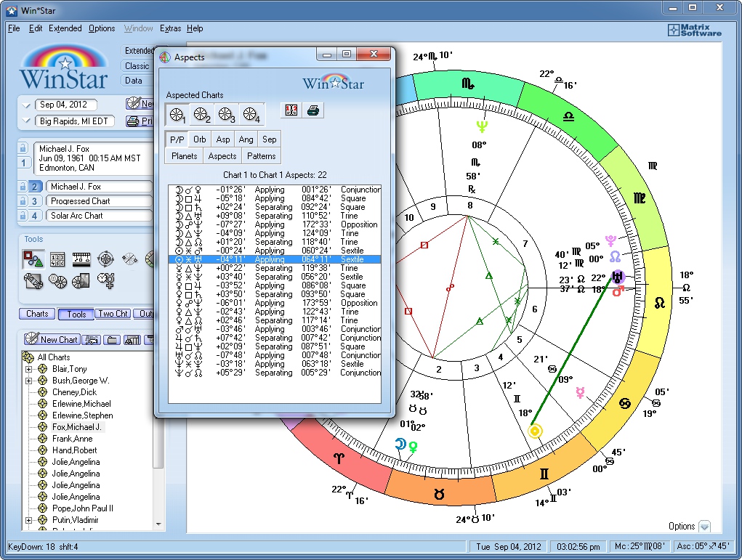
Task: Click the Charts panel button
Action: pyautogui.click(x=37, y=314)
